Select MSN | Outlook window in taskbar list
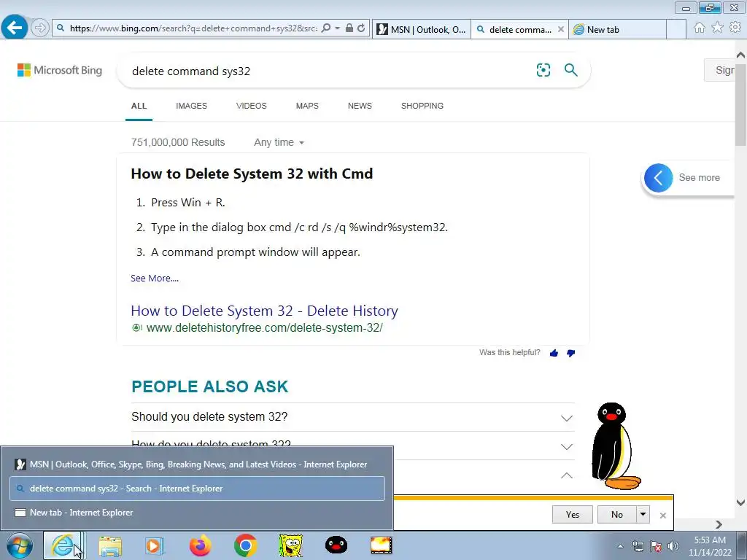This screenshot has height=560, width=747. coord(197,464)
